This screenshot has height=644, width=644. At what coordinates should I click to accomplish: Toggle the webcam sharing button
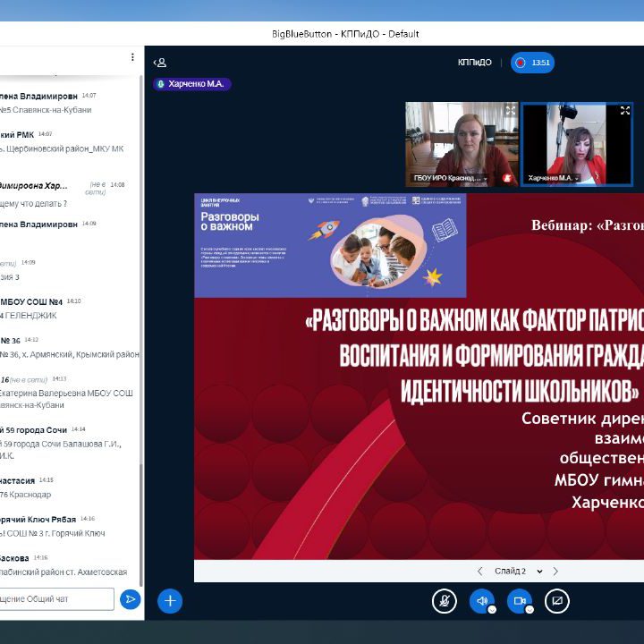click(x=519, y=601)
